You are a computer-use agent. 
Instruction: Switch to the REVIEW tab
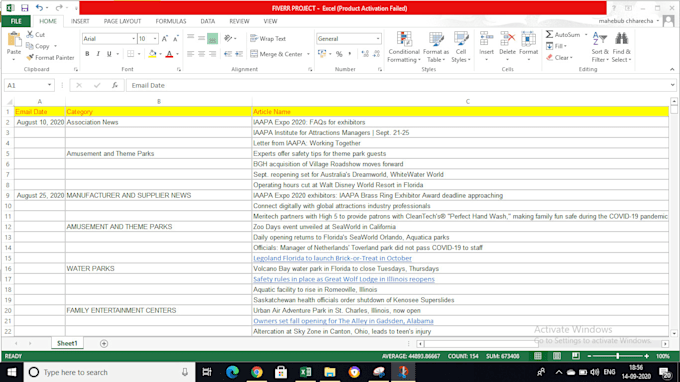[x=239, y=21]
